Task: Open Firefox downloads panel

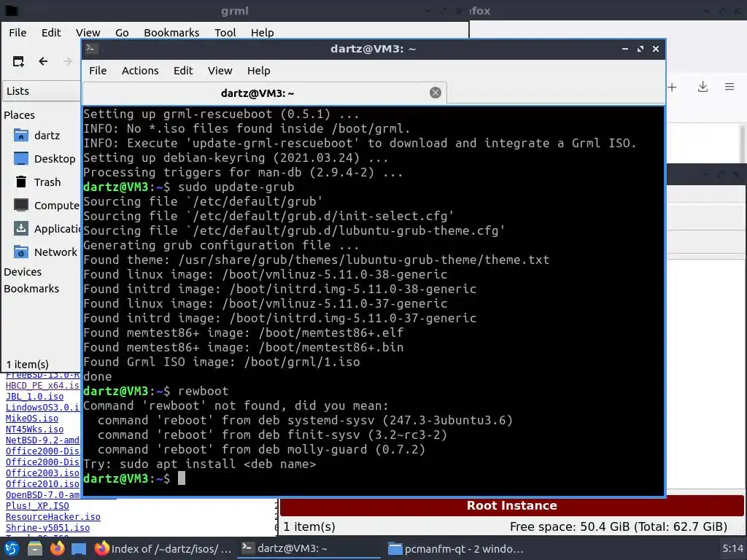Action: click(703, 87)
